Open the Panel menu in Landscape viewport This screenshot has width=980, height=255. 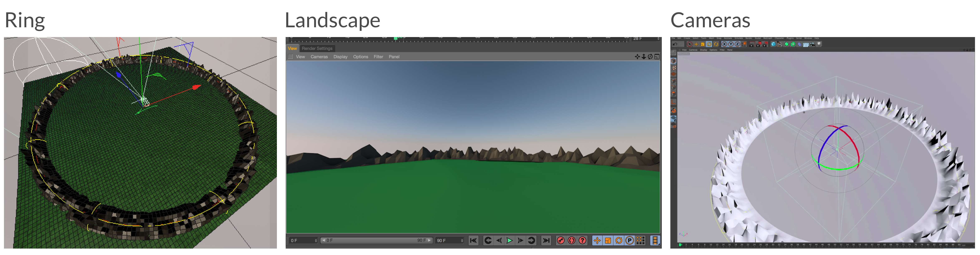point(394,57)
